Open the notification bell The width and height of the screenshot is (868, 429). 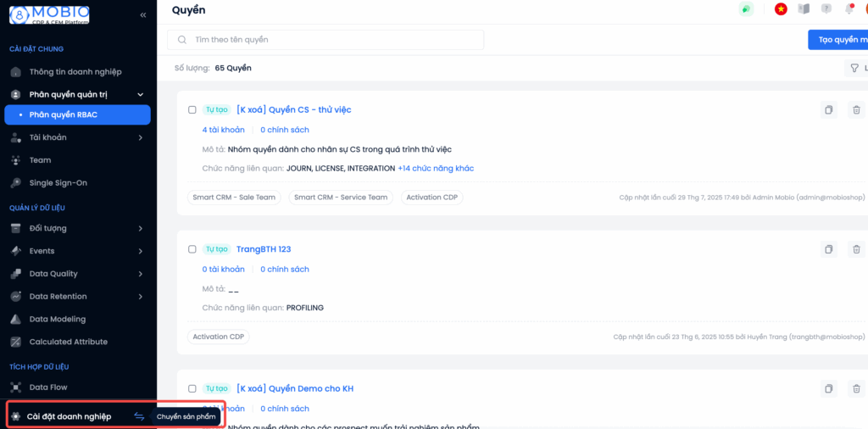(x=849, y=9)
